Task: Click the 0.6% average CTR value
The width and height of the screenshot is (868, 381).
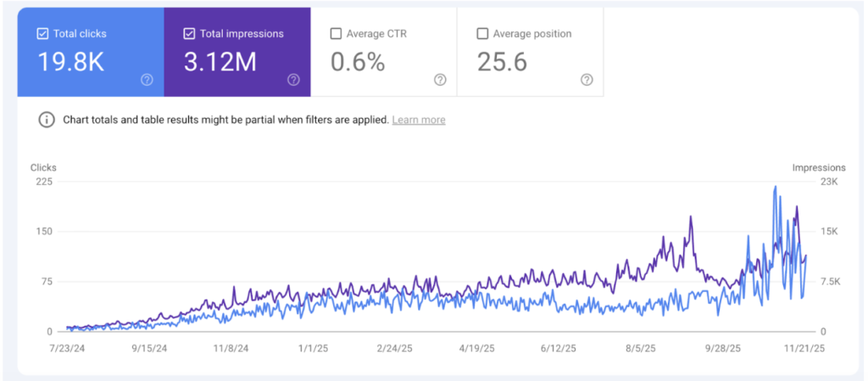Action: coord(357,62)
